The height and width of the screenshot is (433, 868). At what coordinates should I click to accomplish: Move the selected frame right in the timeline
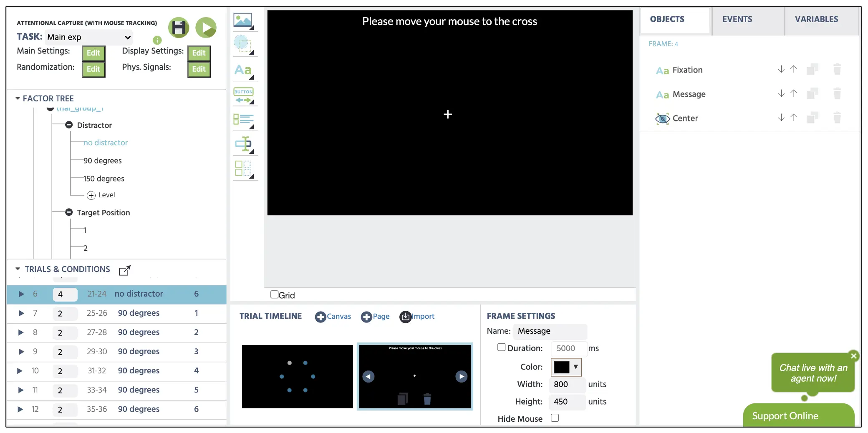pos(461,376)
